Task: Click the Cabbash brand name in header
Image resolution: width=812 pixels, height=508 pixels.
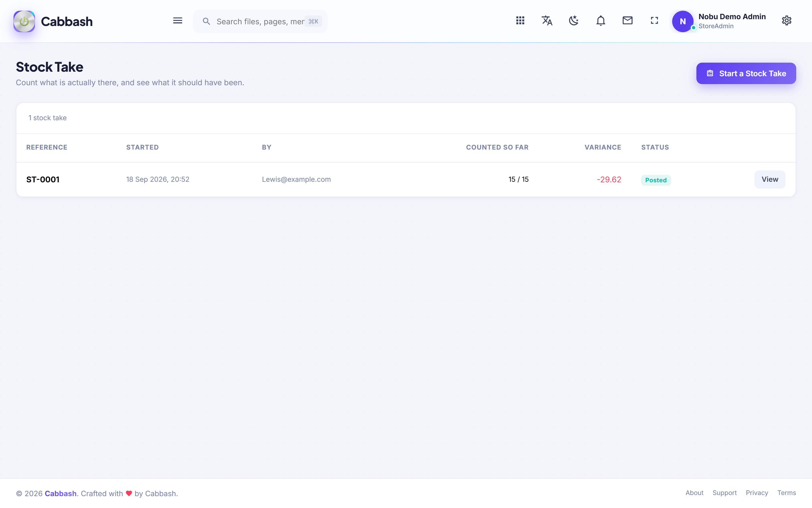Action: [67, 21]
